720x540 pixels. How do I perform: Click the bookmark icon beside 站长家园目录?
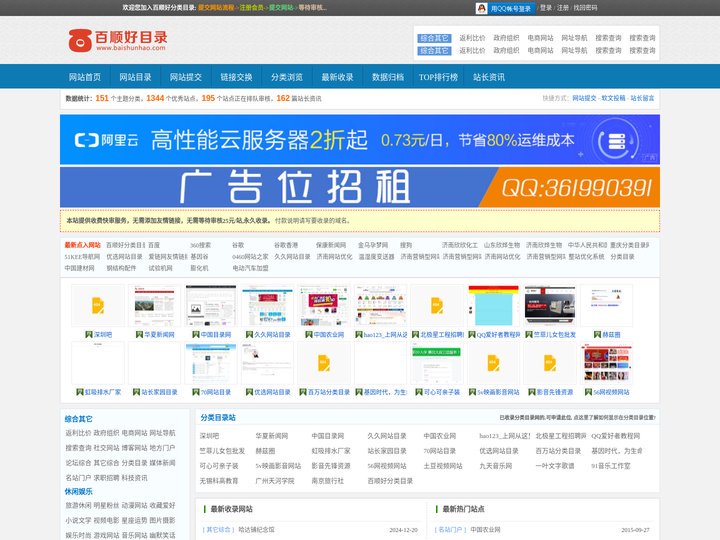136,392
